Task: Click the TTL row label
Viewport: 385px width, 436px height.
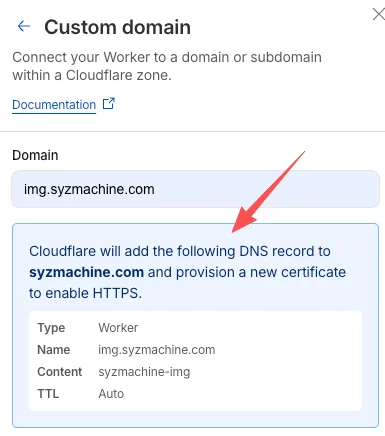Action: click(x=48, y=394)
